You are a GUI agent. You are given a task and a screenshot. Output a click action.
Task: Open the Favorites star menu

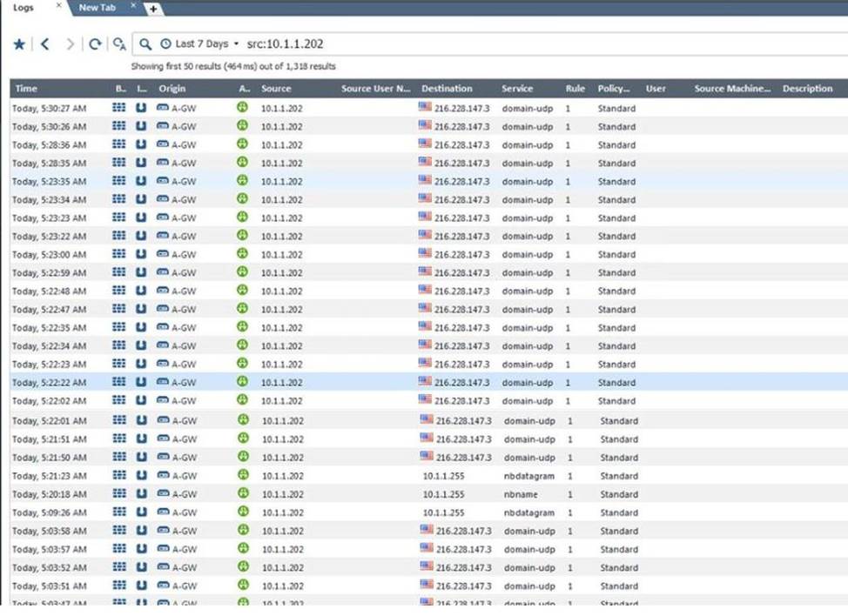pos(19,44)
